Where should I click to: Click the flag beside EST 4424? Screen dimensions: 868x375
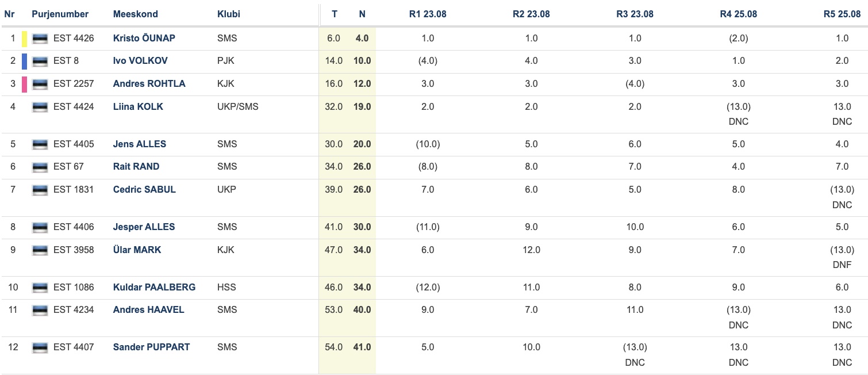40,108
